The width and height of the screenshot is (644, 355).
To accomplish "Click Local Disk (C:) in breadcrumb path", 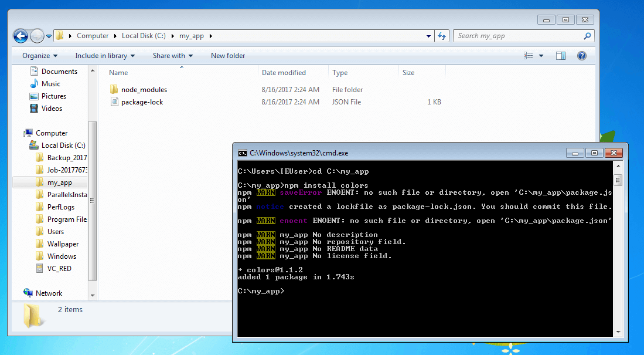I will pyautogui.click(x=144, y=36).
